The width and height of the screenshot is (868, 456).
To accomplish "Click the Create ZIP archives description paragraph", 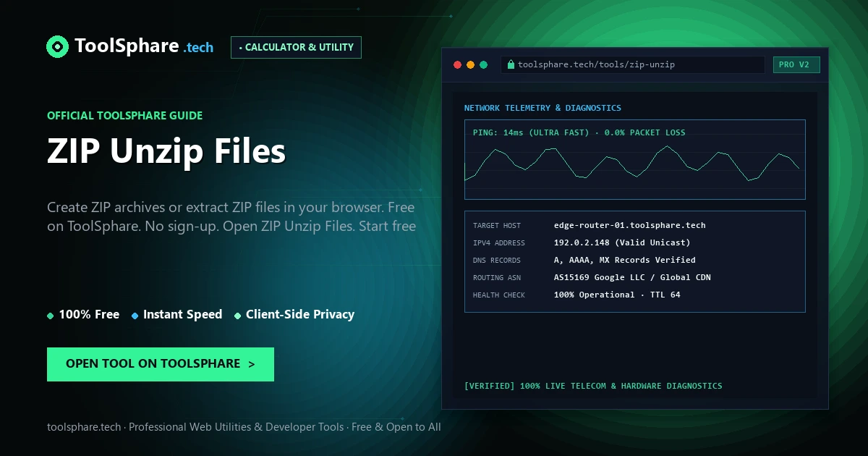I will pyautogui.click(x=231, y=216).
